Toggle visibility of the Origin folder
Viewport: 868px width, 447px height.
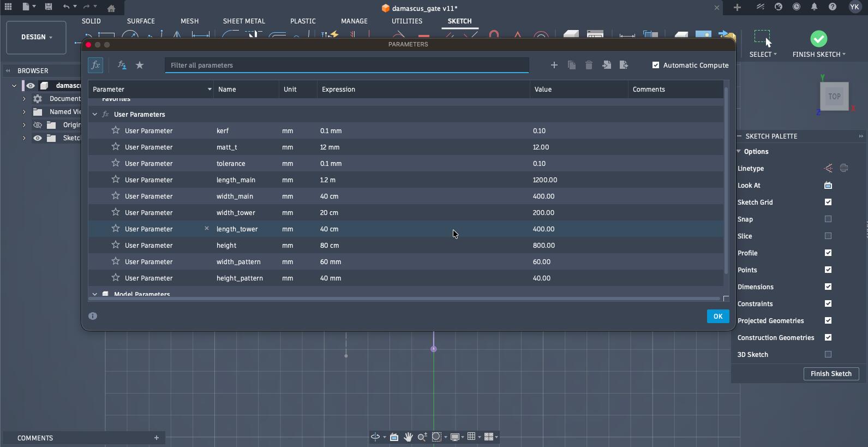coord(38,125)
